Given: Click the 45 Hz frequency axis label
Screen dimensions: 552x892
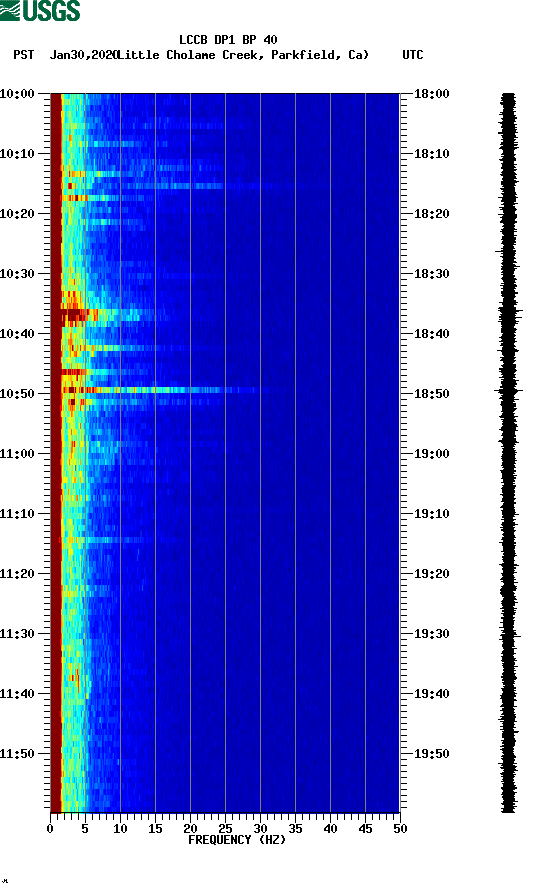Looking at the screenshot, I should (365, 829).
